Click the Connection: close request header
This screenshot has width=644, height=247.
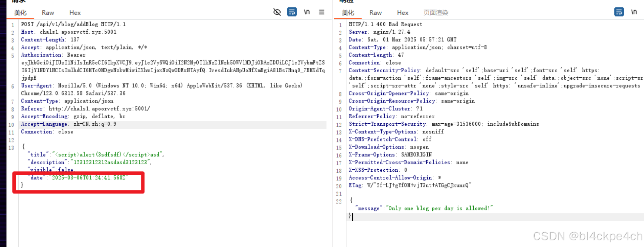[47, 132]
